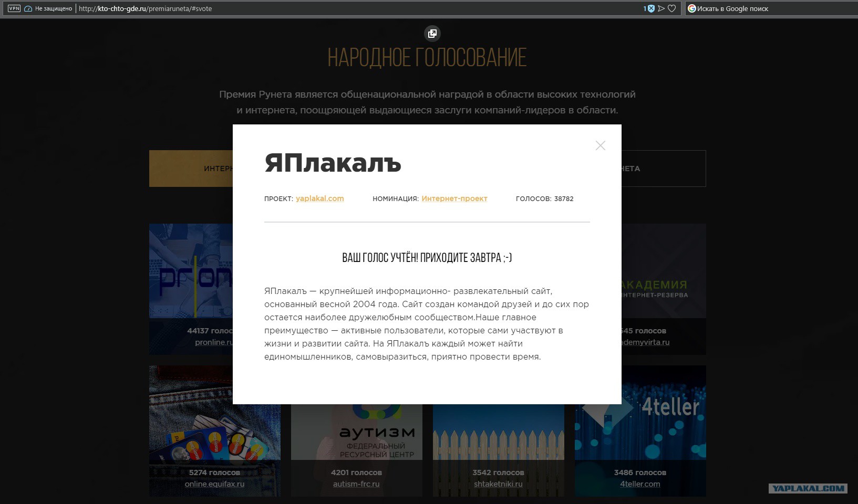858x504 pixels.
Task: Open the 4teller.com link
Action: click(x=640, y=484)
